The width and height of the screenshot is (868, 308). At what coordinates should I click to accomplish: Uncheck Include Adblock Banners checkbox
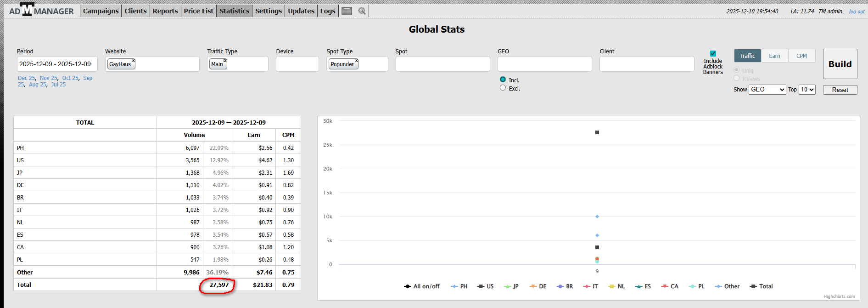(713, 54)
